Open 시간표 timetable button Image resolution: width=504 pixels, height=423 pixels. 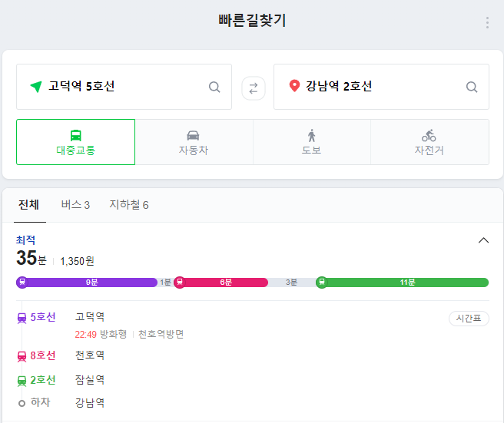click(469, 319)
